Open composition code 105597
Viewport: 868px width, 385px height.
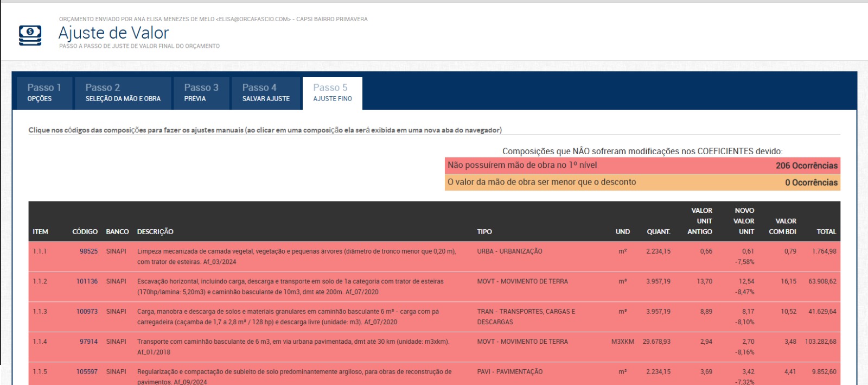[87, 372]
